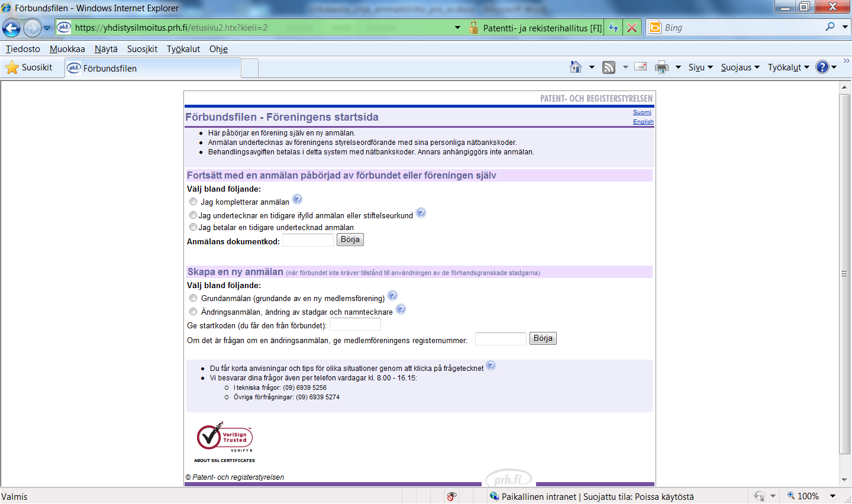The height and width of the screenshot is (504, 852).
Task: Click the Refresh page icon
Action: (x=614, y=28)
